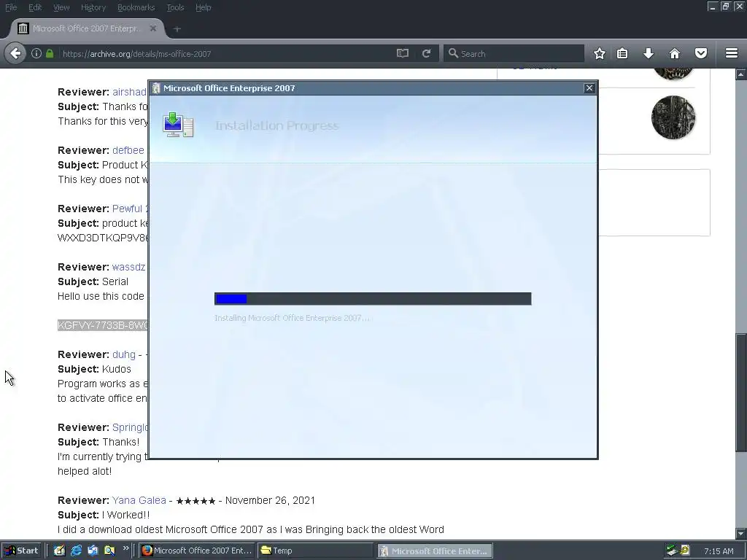Open the Tools menu
This screenshot has height=560, width=747.
click(175, 7)
